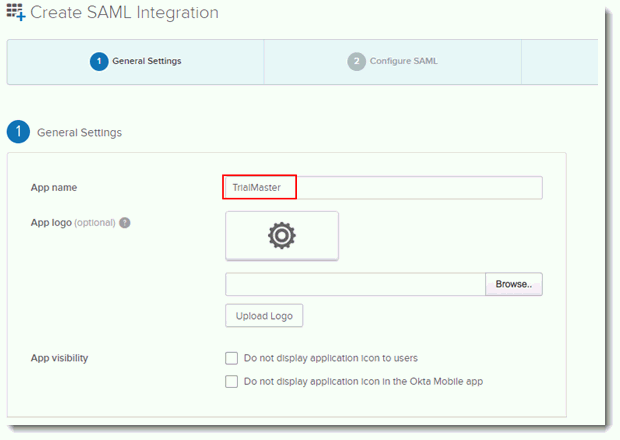This screenshot has width=620, height=440.
Task: Click the App logo help question-mark icon
Action: tap(125, 223)
